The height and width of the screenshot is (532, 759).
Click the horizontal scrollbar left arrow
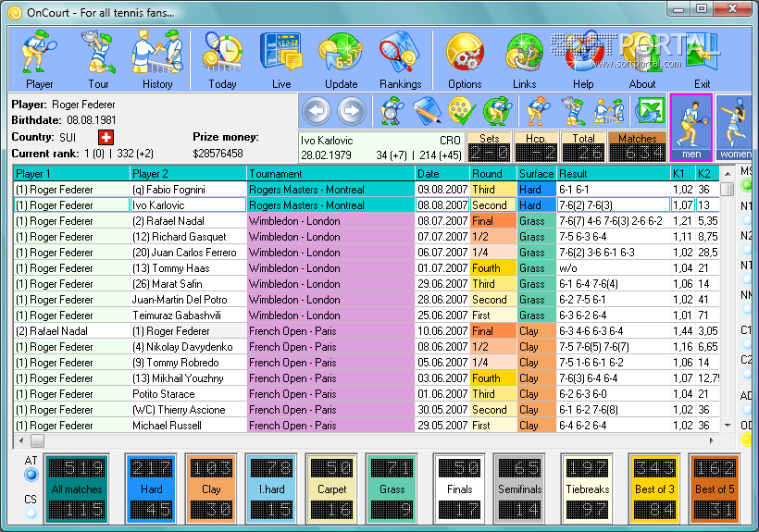(21, 440)
